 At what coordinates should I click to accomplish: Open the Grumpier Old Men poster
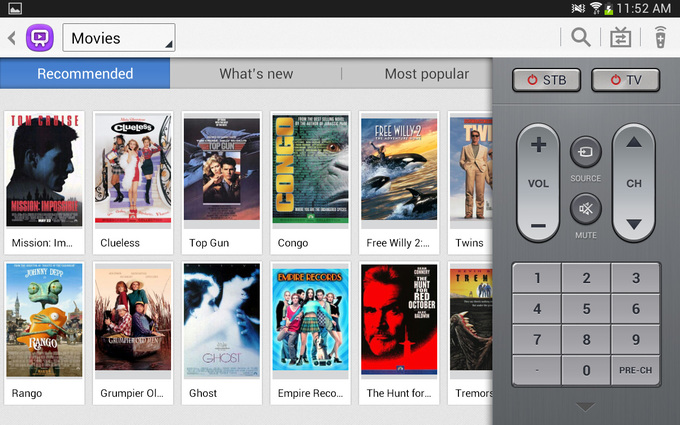coord(133,319)
